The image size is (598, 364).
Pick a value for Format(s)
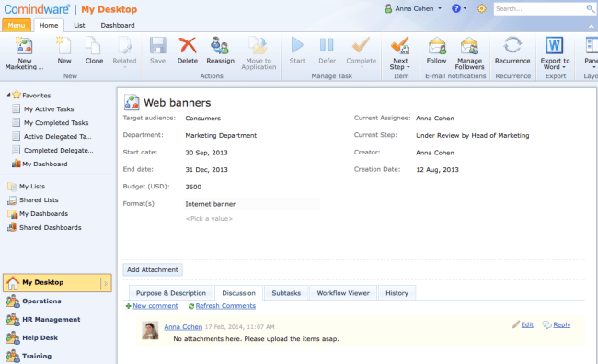tap(209, 219)
